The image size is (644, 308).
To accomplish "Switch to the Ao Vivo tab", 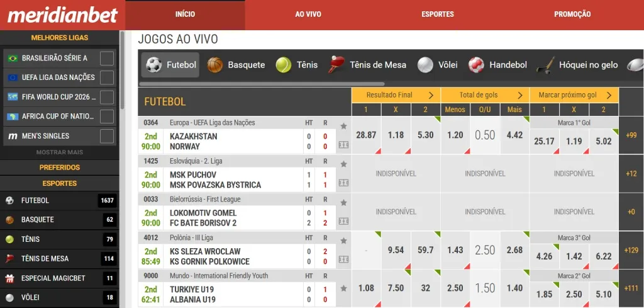I will [308, 14].
